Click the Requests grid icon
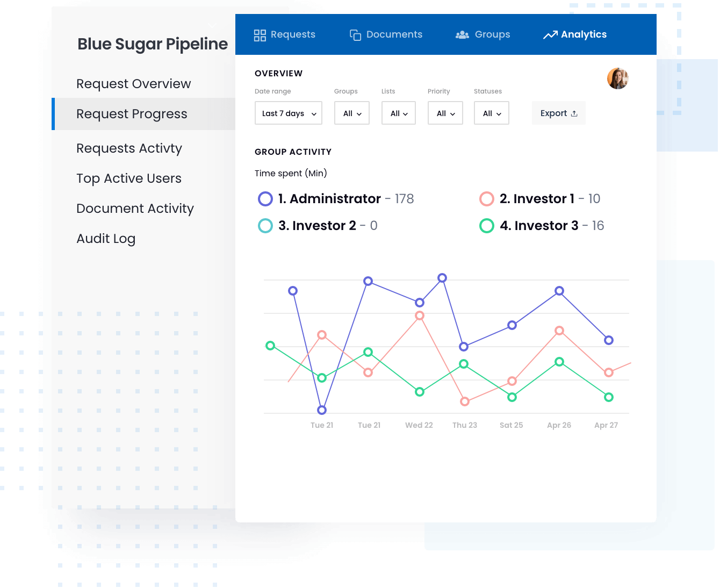This screenshot has width=720, height=588. [260, 35]
